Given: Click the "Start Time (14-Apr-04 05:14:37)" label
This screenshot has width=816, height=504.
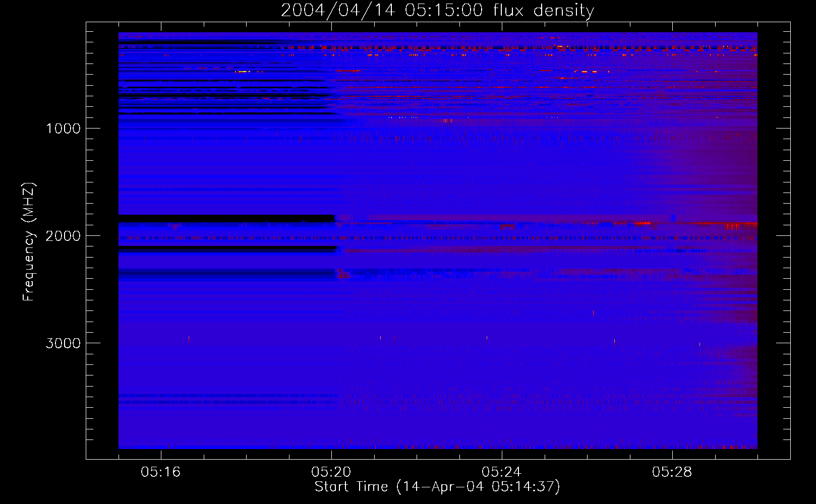Looking at the screenshot, I should 437,486.
